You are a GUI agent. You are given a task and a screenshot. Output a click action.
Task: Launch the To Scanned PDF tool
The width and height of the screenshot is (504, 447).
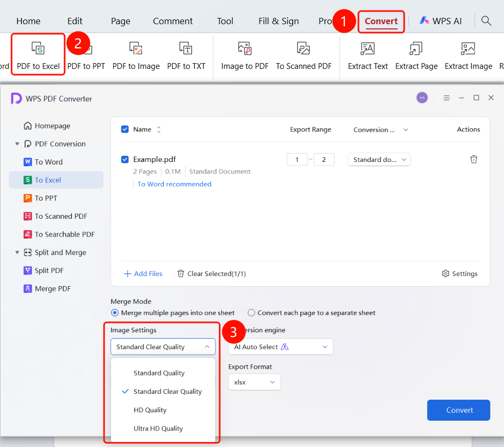click(303, 55)
